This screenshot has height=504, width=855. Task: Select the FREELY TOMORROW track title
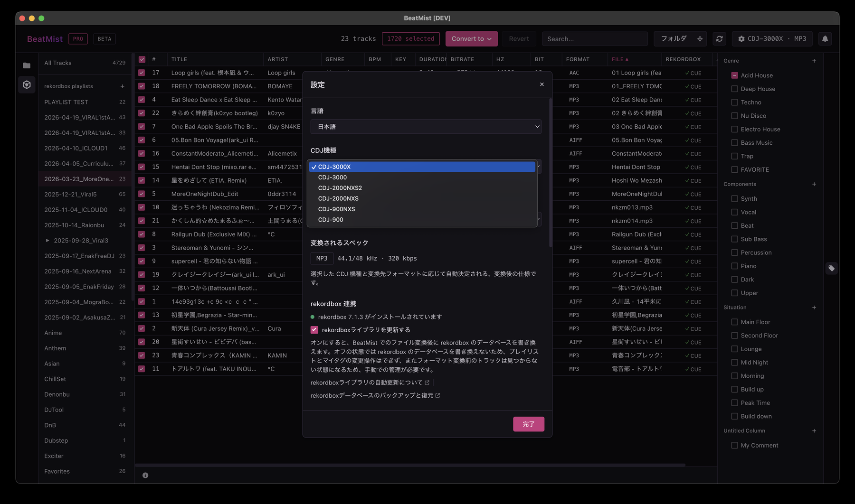point(214,86)
